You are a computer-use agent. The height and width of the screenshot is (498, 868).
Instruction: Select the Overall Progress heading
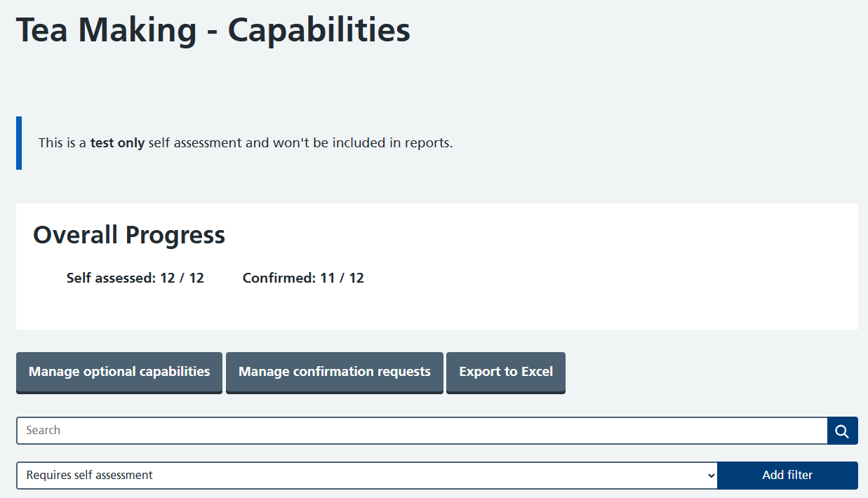click(129, 235)
